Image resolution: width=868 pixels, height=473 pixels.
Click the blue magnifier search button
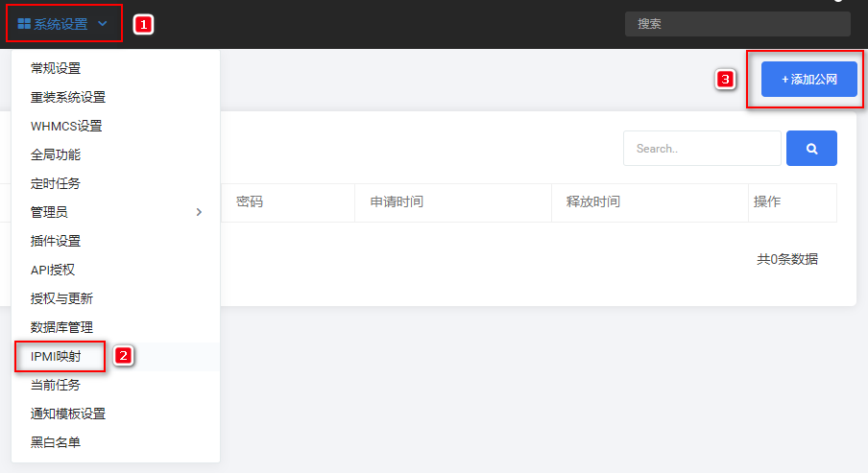point(811,149)
